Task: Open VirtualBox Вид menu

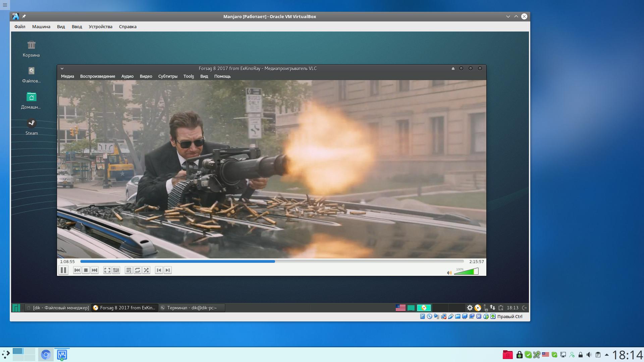Action: [x=61, y=26]
